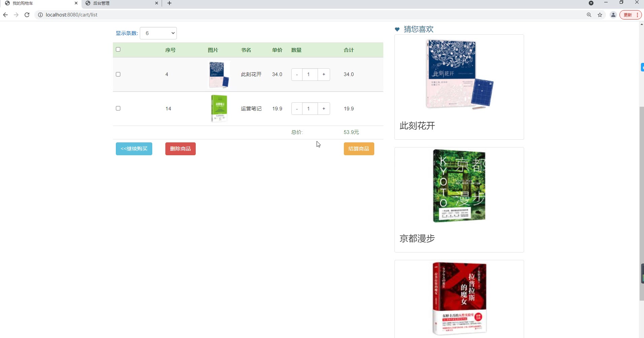The width and height of the screenshot is (644, 338).
Task: Click the 显示条数 label
Action: (127, 33)
